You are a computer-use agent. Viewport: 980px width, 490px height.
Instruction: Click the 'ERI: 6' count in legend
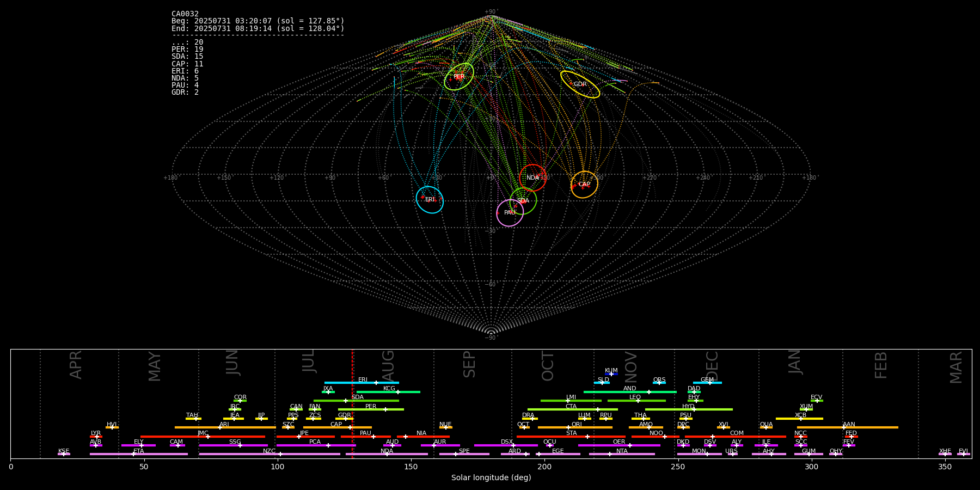(185, 71)
